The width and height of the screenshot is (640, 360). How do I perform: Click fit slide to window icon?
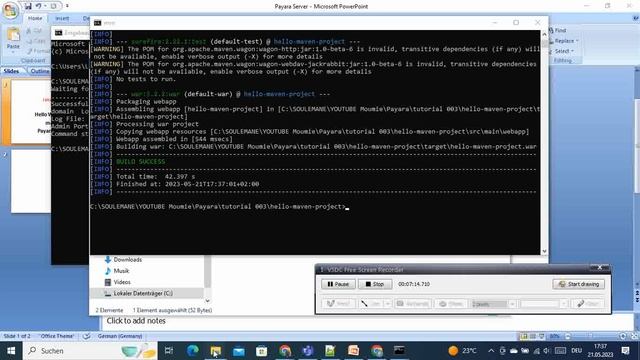click(x=634, y=336)
